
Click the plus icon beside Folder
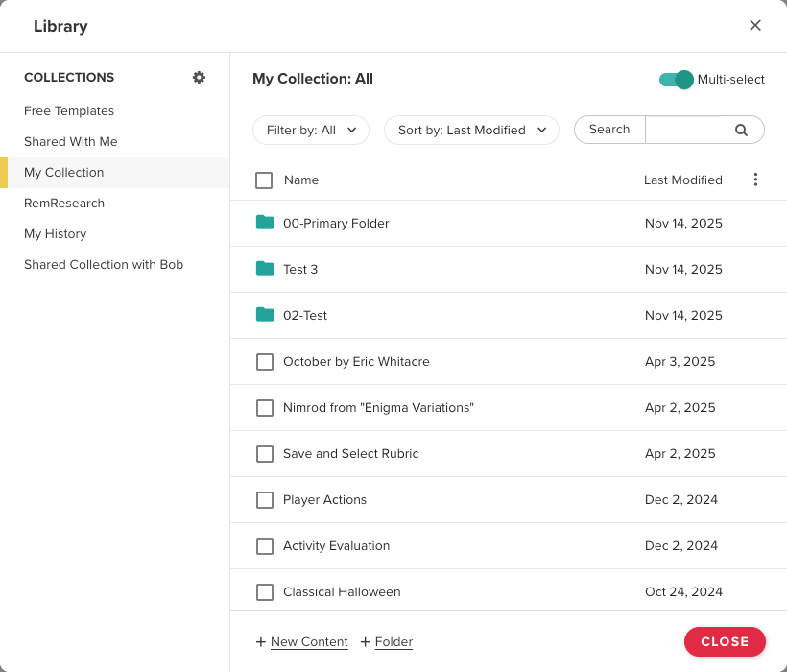366,642
